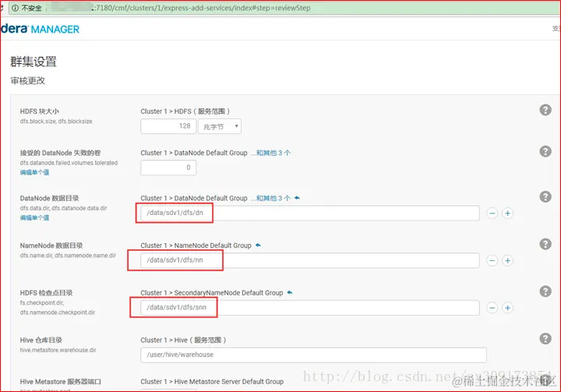Remove the /data/sdv1/dfs/nn directory entry
561x392 pixels.
492,260
